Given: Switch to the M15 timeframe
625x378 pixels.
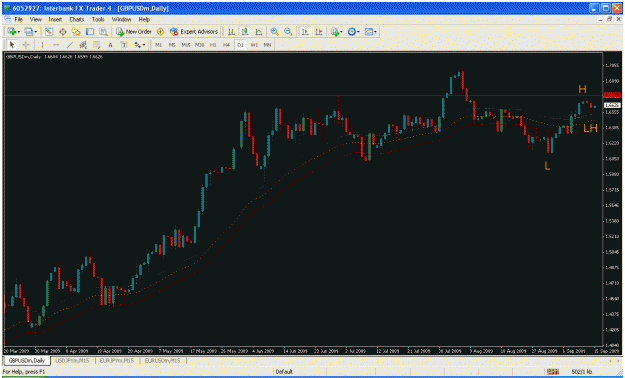Looking at the screenshot, I should [x=186, y=45].
